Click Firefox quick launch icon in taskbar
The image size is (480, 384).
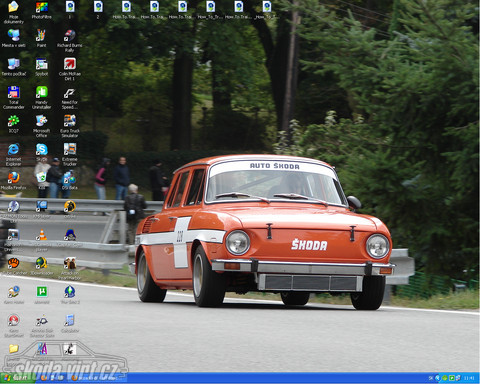coord(44,378)
